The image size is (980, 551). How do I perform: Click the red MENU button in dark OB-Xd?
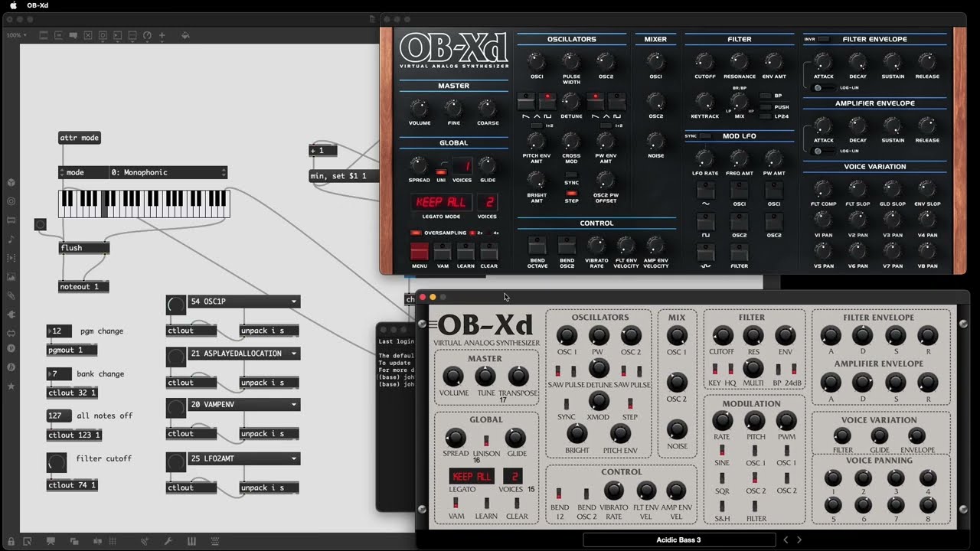(420, 252)
